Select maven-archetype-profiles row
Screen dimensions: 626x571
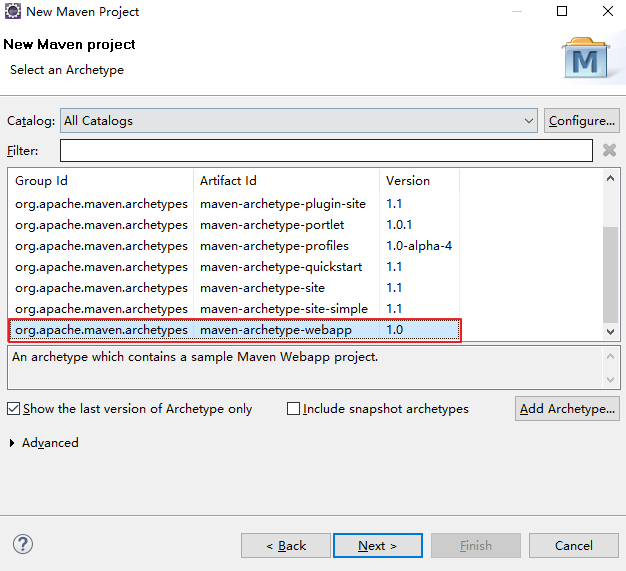coord(234,246)
